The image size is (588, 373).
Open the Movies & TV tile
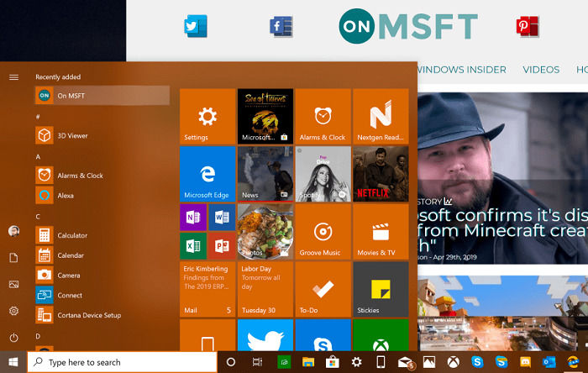[x=381, y=232]
